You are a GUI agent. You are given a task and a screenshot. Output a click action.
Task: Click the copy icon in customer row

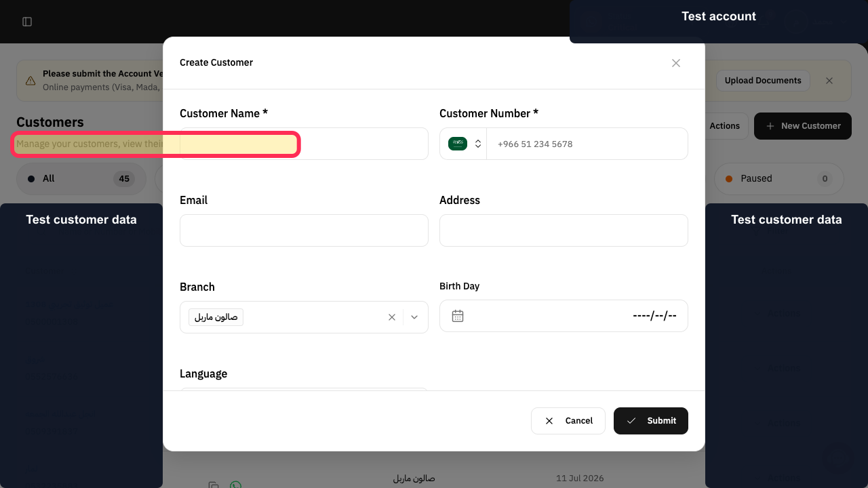214,485
